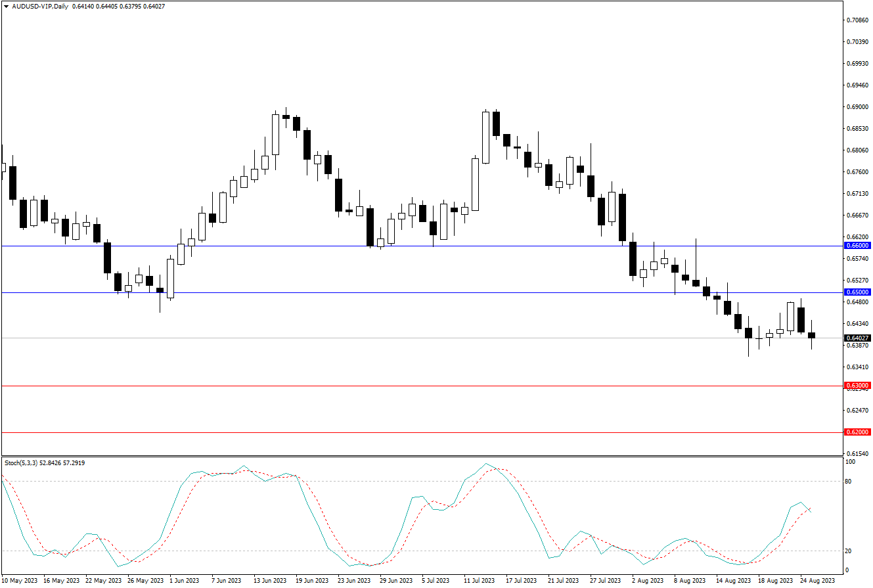This screenshot has width=873, height=588.
Task: Click the 10 May 2023 date label
Action: [x=20, y=581]
